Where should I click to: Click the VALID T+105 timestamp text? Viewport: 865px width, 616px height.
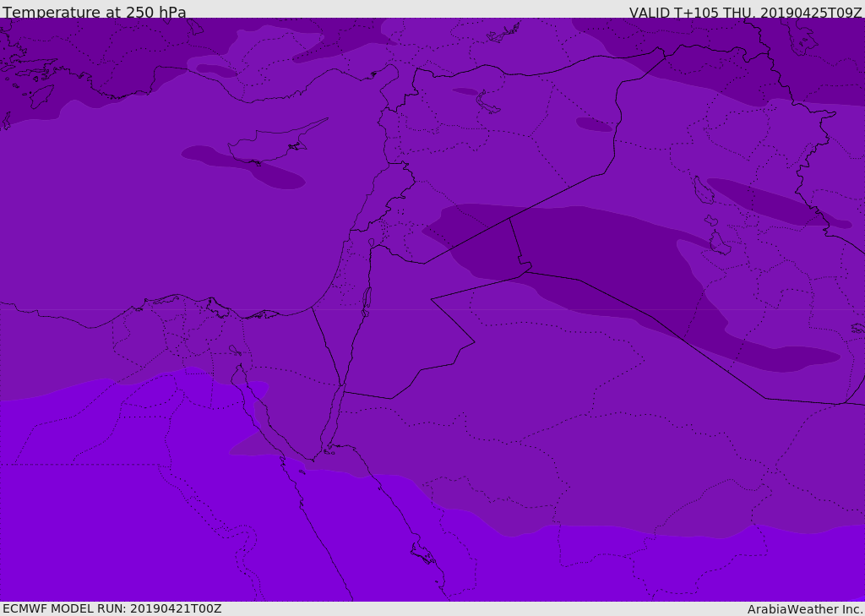point(745,13)
